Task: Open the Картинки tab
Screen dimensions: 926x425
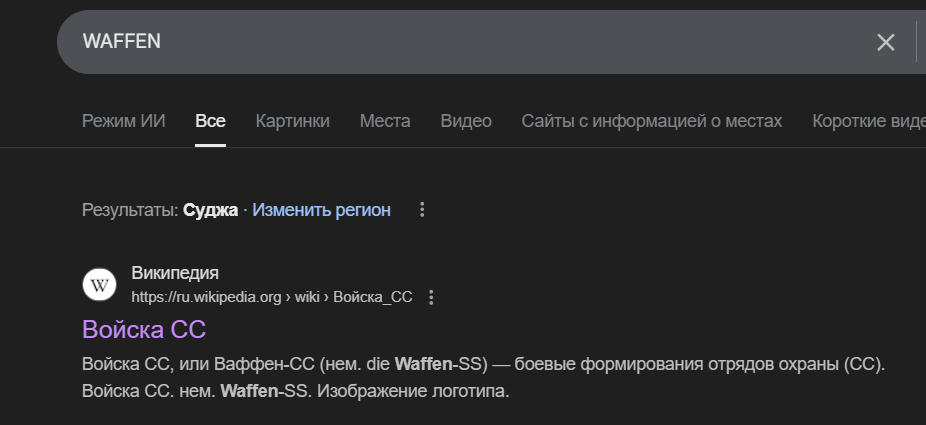Action: coord(292,121)
